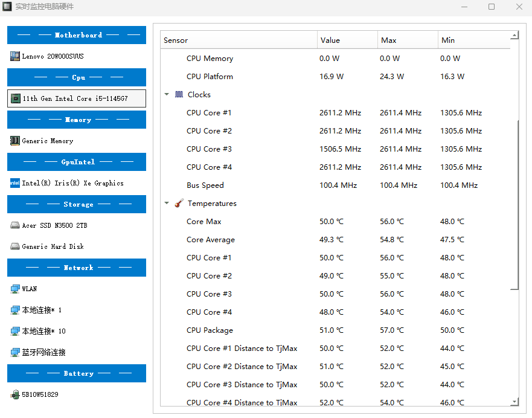Select Generic Hard Disk entry

point(77,246)
